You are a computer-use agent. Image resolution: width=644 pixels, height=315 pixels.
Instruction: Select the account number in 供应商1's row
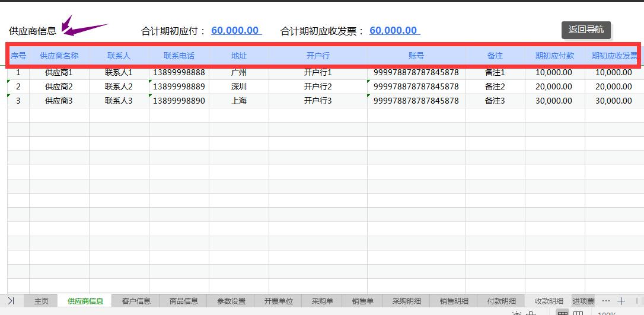coord(416,73)
